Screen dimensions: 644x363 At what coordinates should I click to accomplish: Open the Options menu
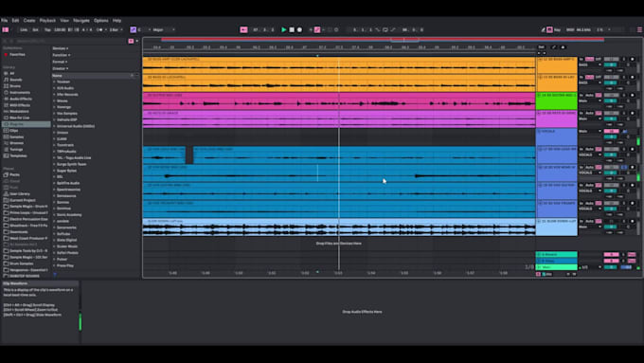101,20
